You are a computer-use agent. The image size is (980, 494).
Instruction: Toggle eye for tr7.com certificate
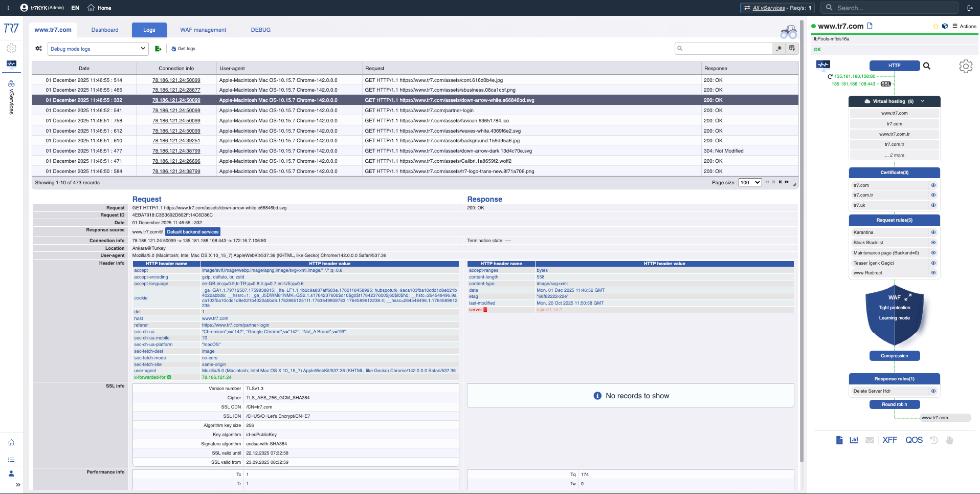[x=933, y=185]
